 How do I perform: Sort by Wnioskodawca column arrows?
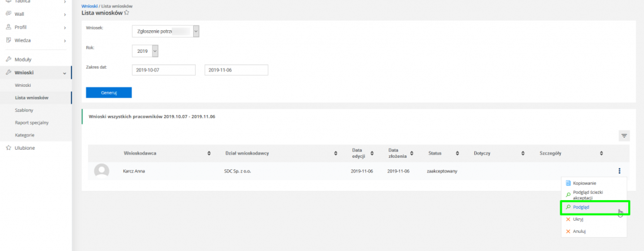click(x=209, y=153)
